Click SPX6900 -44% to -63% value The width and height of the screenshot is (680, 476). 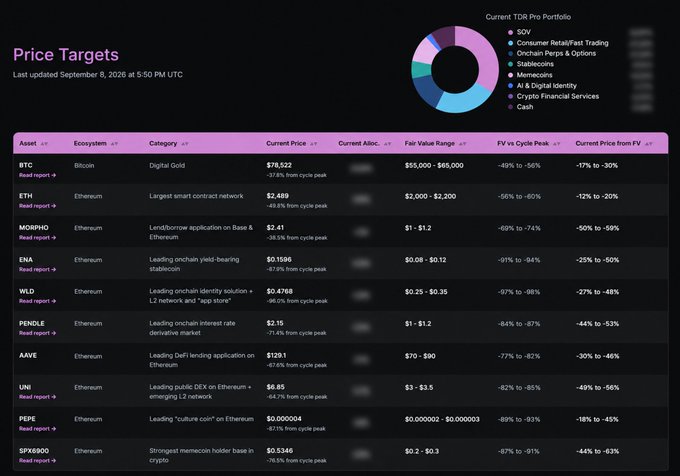point(597,452)
